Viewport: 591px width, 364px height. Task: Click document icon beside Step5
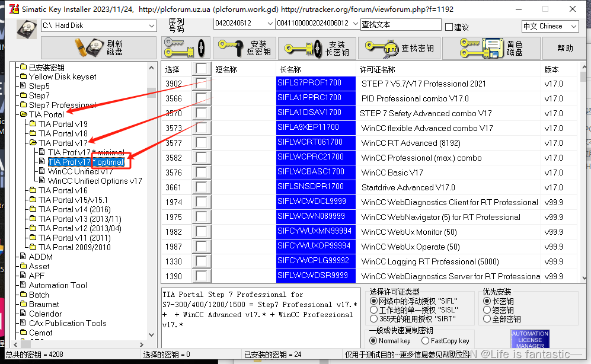[x=23, y=85]
